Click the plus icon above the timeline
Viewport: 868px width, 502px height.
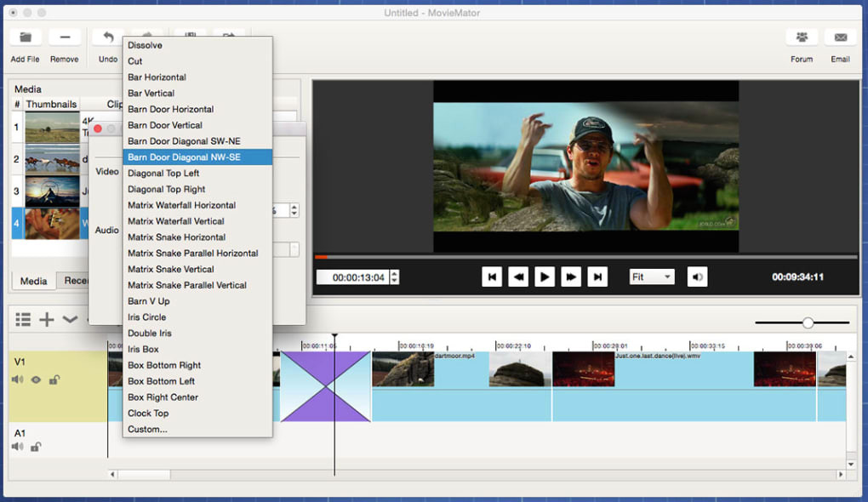point(47,319)
